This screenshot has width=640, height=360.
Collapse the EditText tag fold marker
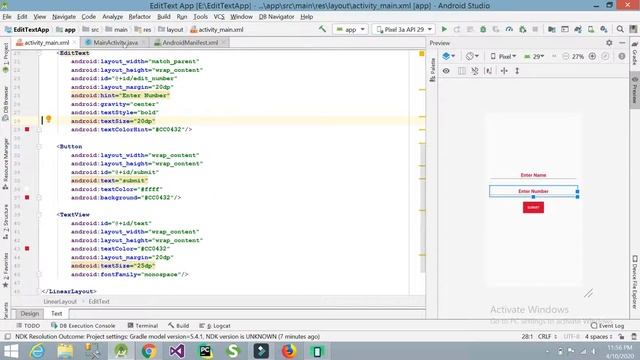point(39,53)
